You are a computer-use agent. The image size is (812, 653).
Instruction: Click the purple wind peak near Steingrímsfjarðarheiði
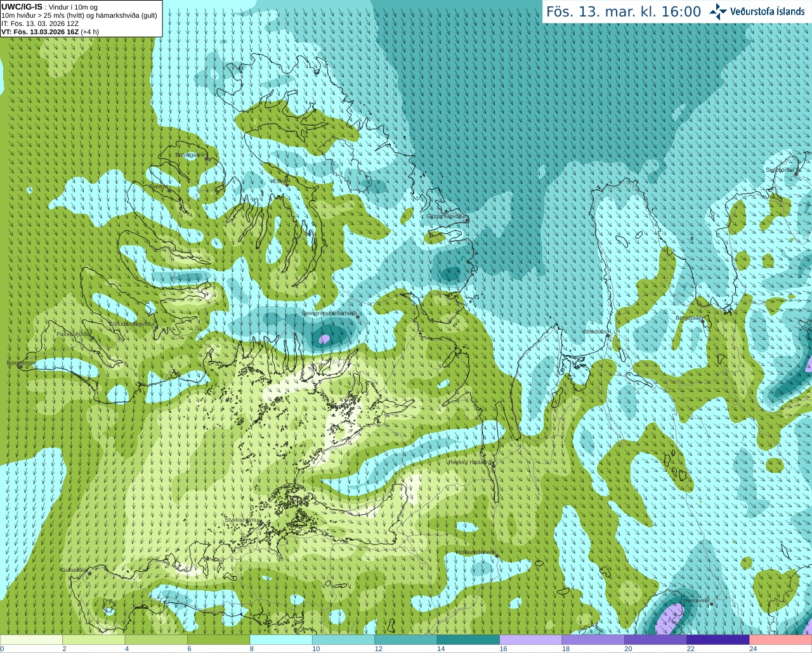pyautogui.click(x=325, y=339)
